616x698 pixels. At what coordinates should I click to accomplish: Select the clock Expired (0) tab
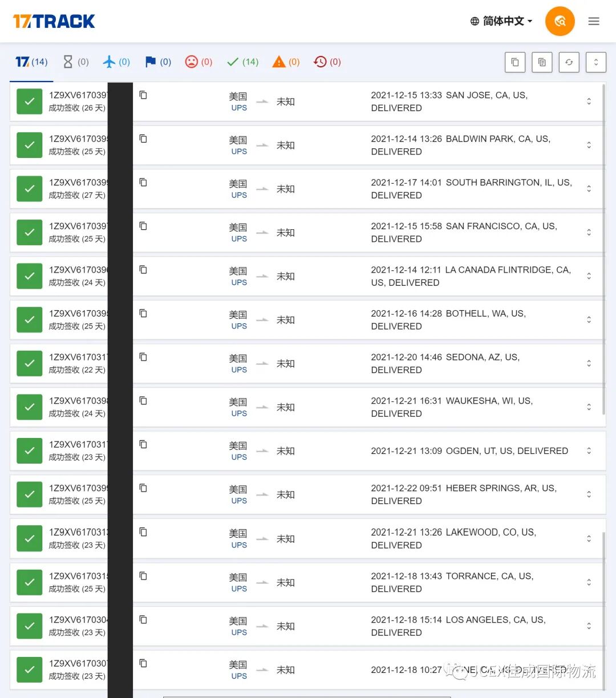327,62
